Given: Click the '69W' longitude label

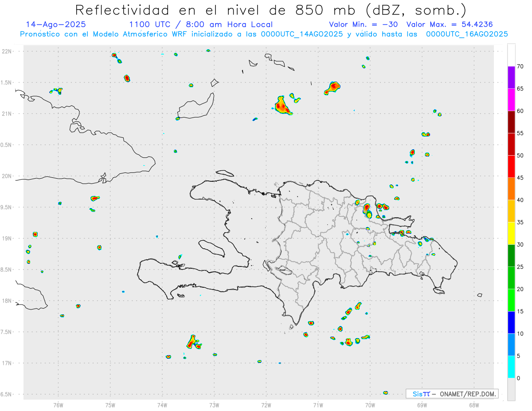Looking at the screenshot, I should [422, 405].
